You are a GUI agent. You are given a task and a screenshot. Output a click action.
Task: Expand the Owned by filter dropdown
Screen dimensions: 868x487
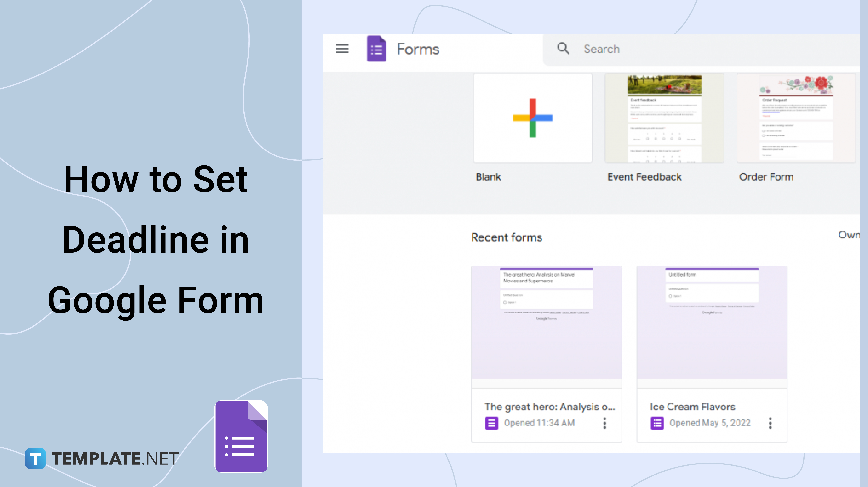(x=849, y=235)
